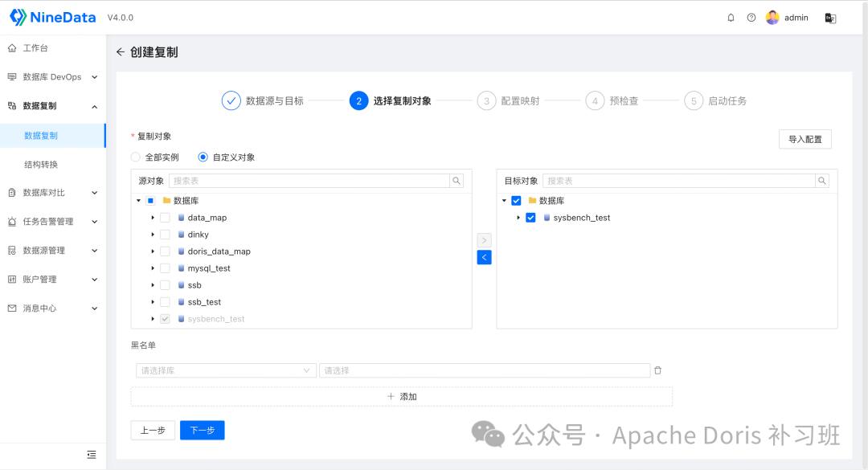This screenshot has height=470, width=868.
Task: Open the help icon in the top bar
Action: click(750, 17)
